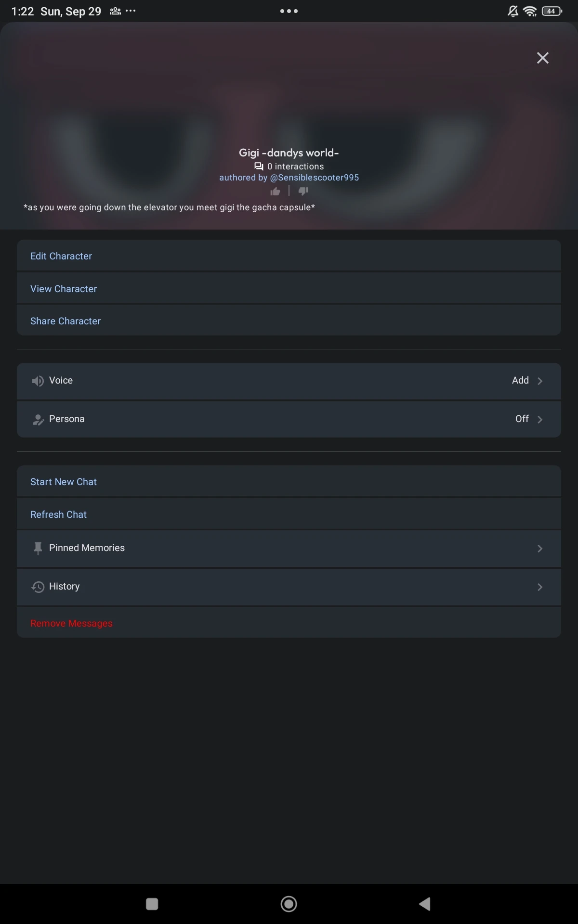The width and height of the screenshot is (578, 924).
Task: Click the interactions chat bubble icon
Action: (x=260, y=166)
